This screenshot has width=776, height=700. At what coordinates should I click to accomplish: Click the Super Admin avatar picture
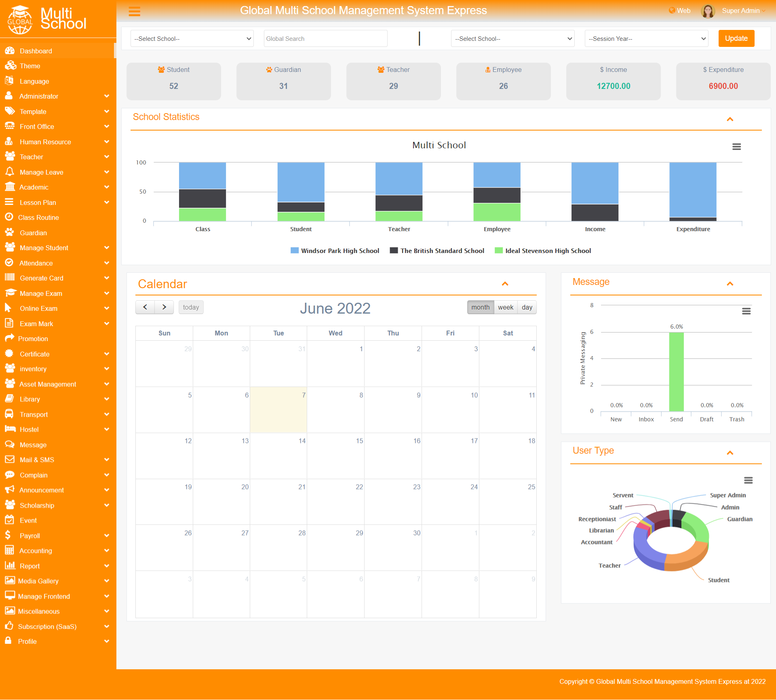coord(708,11)
